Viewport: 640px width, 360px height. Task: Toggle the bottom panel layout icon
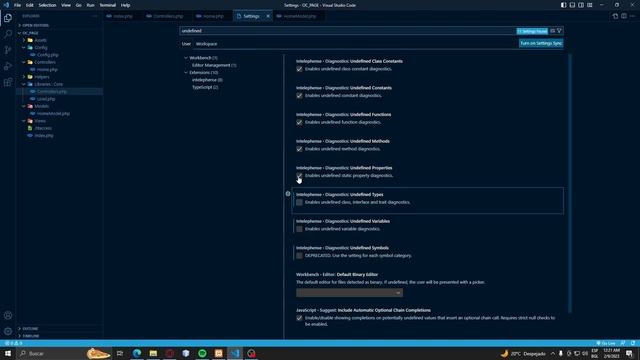click(572, 5)
